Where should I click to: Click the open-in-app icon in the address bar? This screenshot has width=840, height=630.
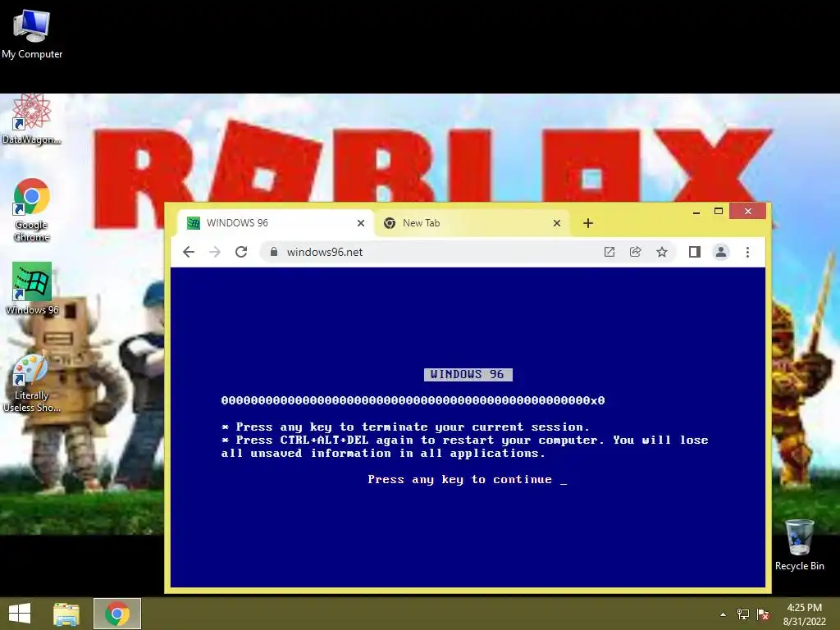tap(609, 252)
